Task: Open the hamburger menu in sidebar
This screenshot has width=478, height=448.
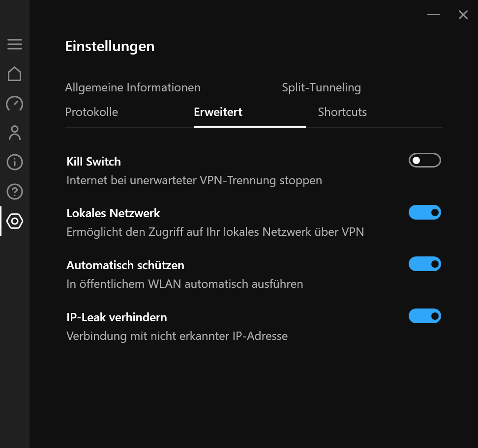Action: point(15,44)
